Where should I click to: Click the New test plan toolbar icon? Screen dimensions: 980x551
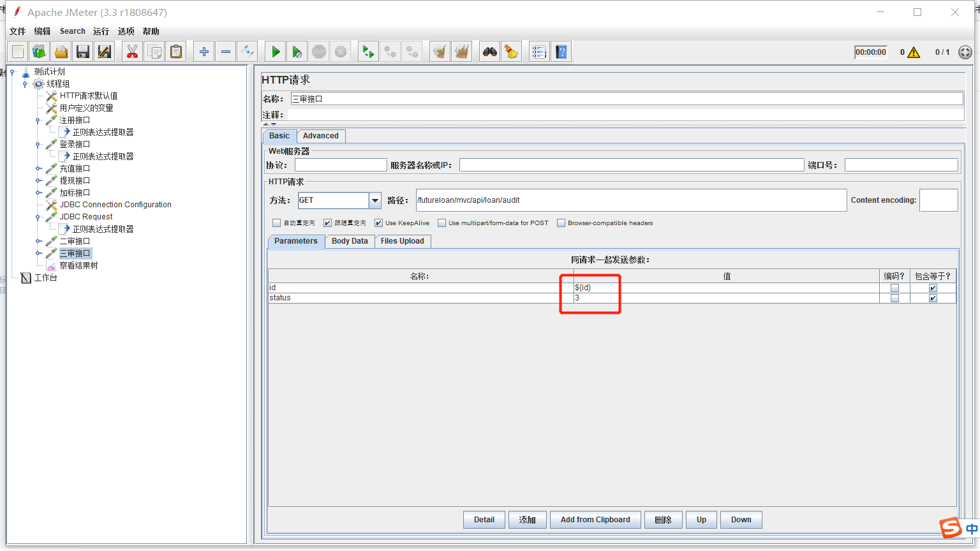18,52
